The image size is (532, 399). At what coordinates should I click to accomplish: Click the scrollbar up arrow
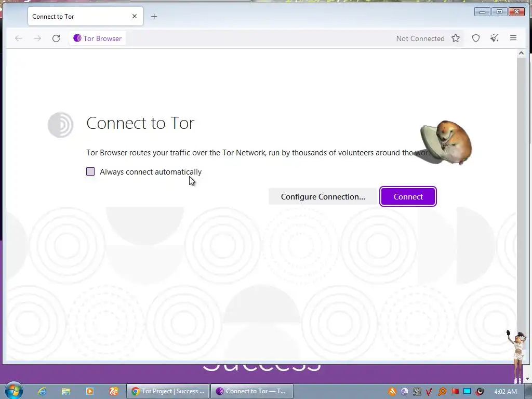pos(521,54)
